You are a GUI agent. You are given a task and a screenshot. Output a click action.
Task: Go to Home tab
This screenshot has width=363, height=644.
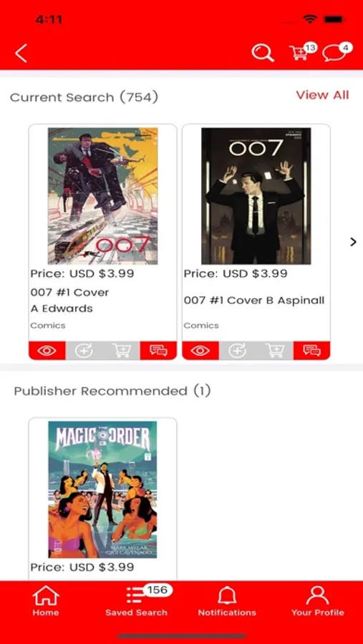pos(46,601)
